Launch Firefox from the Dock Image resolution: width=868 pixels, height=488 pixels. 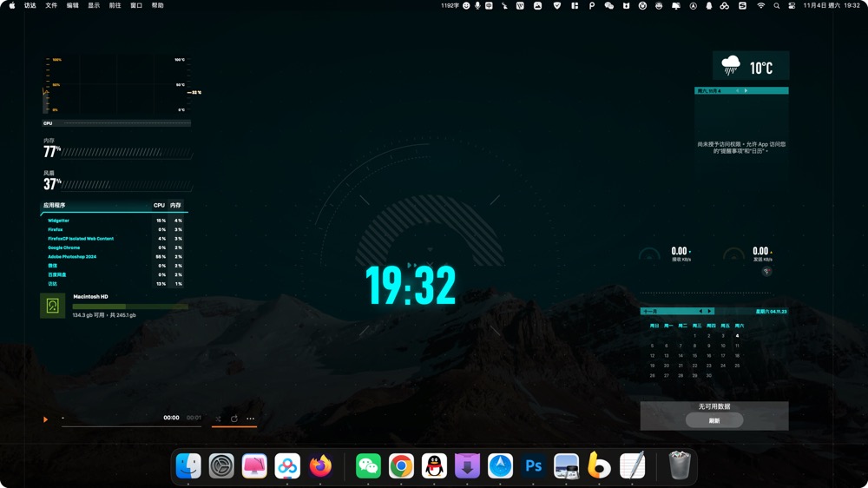(320, 466)
